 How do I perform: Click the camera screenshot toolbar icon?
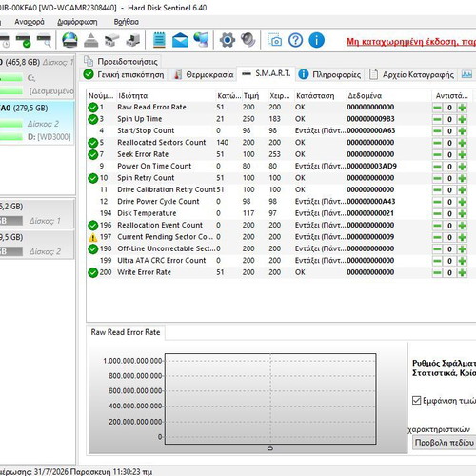(275, 40)
